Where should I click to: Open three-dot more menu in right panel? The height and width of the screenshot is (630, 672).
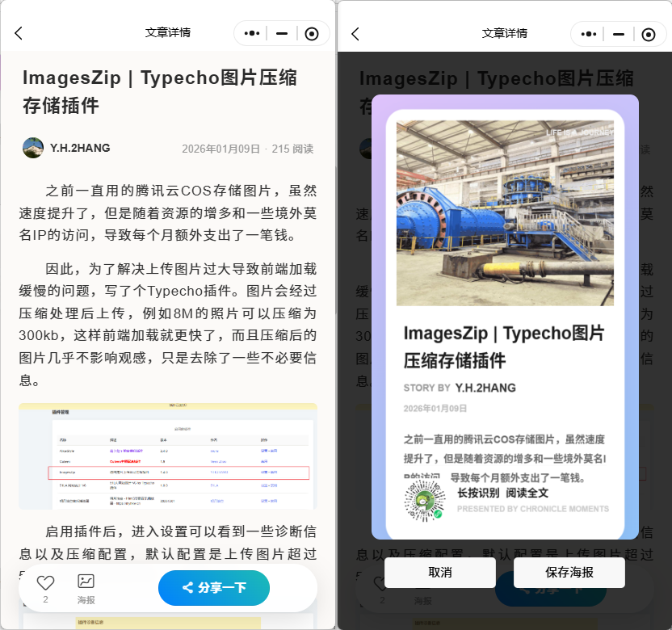(588, 33)
